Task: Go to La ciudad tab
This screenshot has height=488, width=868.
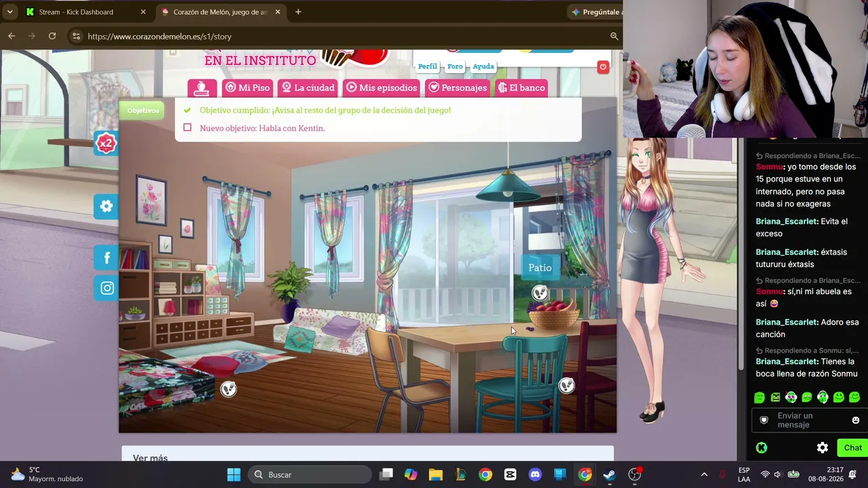Action: coord(308,88)
